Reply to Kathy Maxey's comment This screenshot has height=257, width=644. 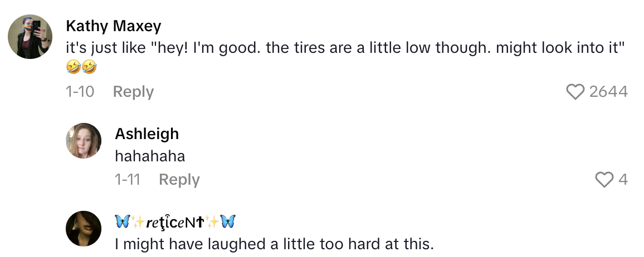133,92
